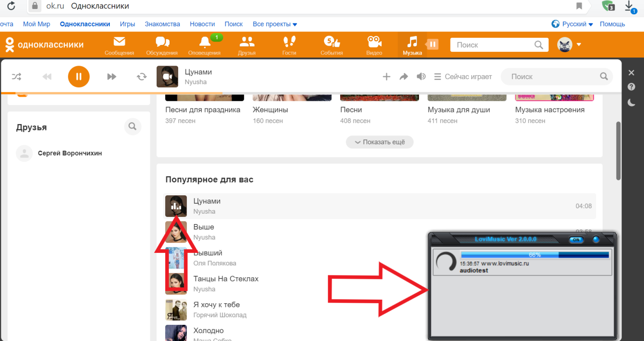Open the Помощь help link

pyautogui.click(x=612, y=24)
